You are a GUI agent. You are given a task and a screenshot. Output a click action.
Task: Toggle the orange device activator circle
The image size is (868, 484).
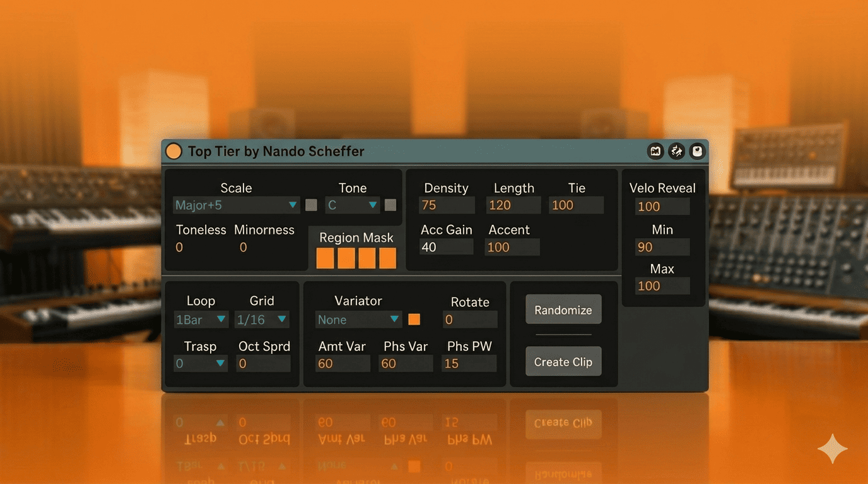click(x=173, y=151)
